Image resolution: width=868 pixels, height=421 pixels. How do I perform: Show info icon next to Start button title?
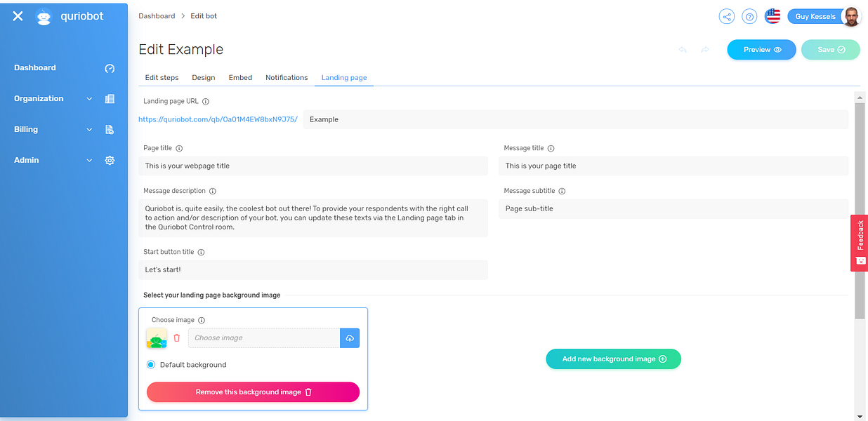pyautogui.click(x=201, y=253)
